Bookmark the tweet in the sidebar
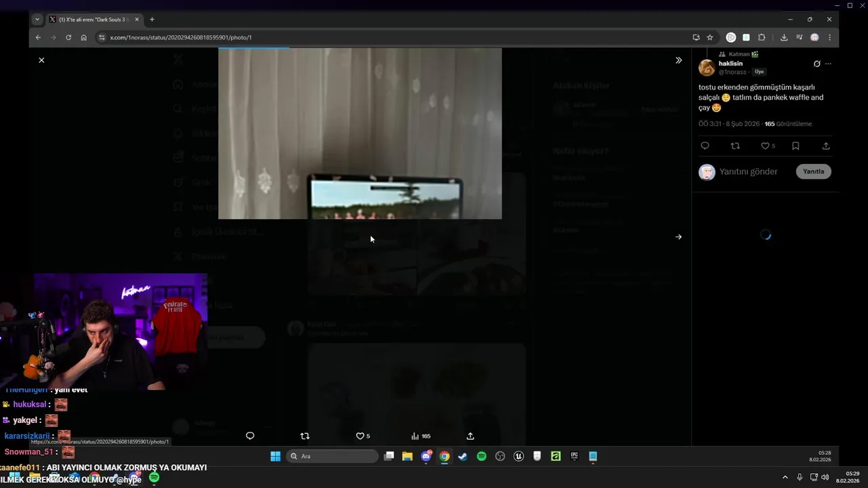 coord(795,146)
